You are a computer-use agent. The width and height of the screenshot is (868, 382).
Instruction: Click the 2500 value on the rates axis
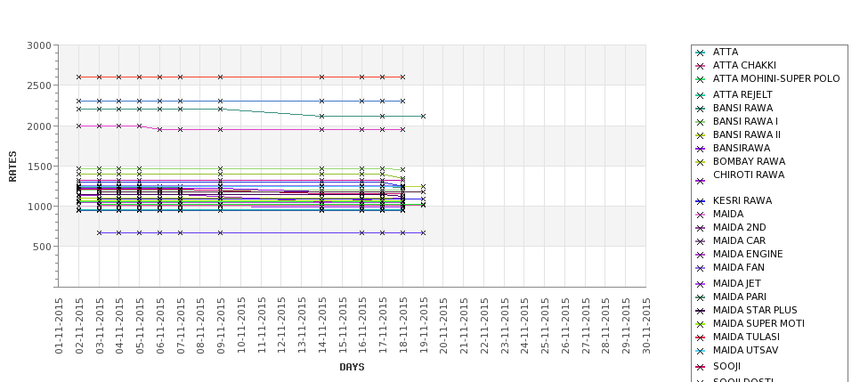point(39,85)
